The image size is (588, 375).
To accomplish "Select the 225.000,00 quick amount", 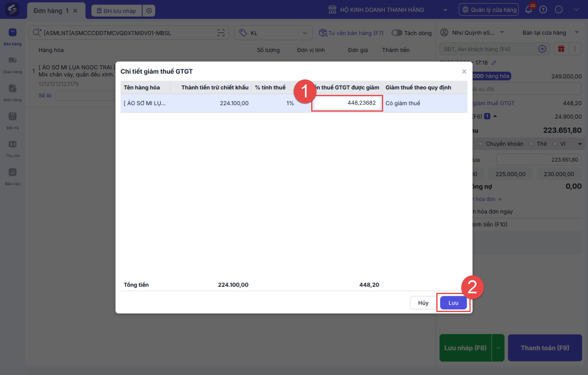I will pos(511,174).
